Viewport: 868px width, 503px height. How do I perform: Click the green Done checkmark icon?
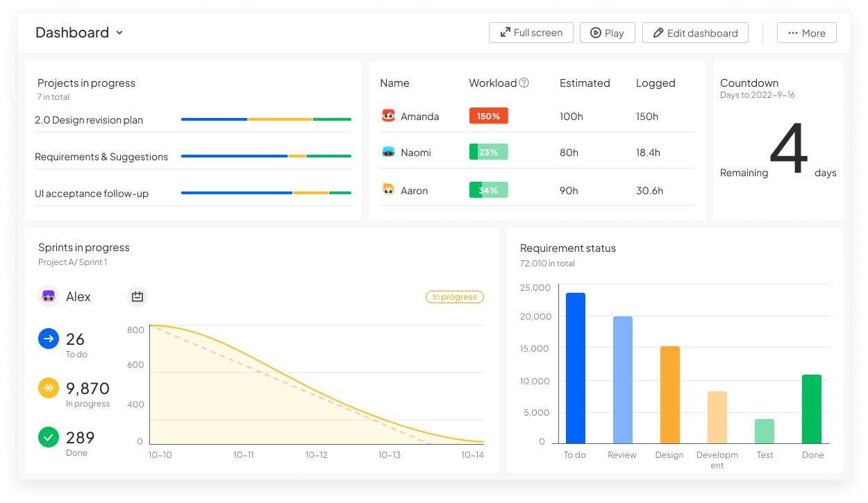point(49,437)
